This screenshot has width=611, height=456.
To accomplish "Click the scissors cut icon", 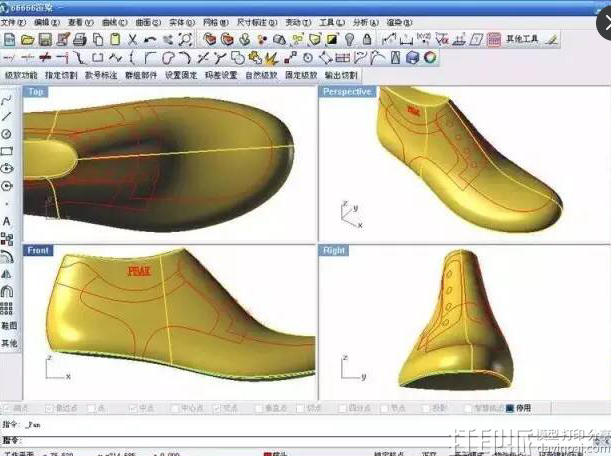I will tap(132, 39).
